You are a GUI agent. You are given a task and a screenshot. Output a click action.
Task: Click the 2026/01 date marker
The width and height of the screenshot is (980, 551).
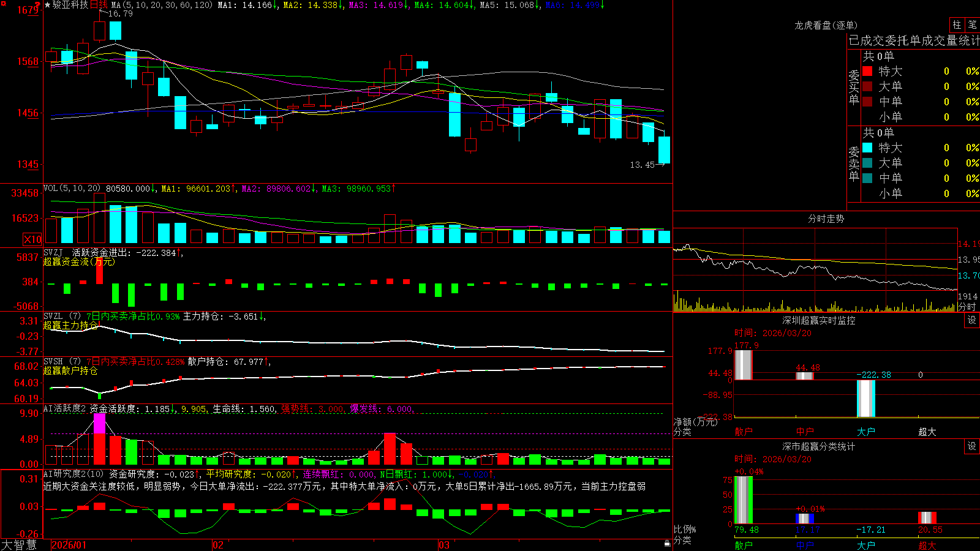tap(69, 545)
